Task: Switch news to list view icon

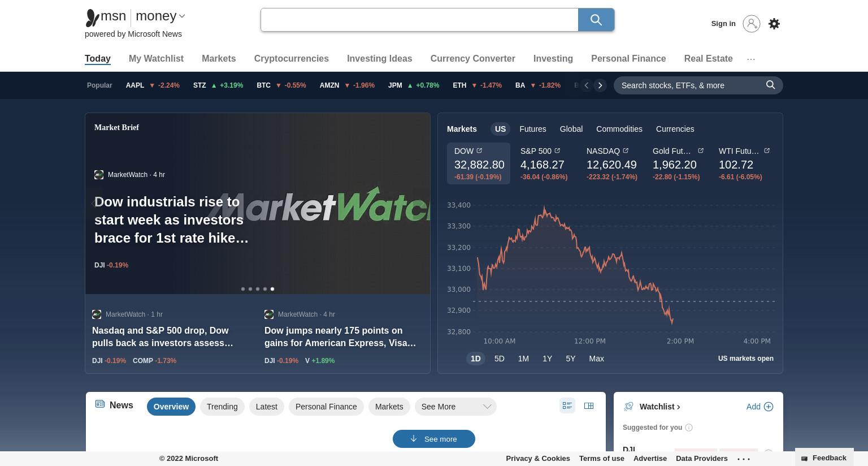Action: (567, 405)
